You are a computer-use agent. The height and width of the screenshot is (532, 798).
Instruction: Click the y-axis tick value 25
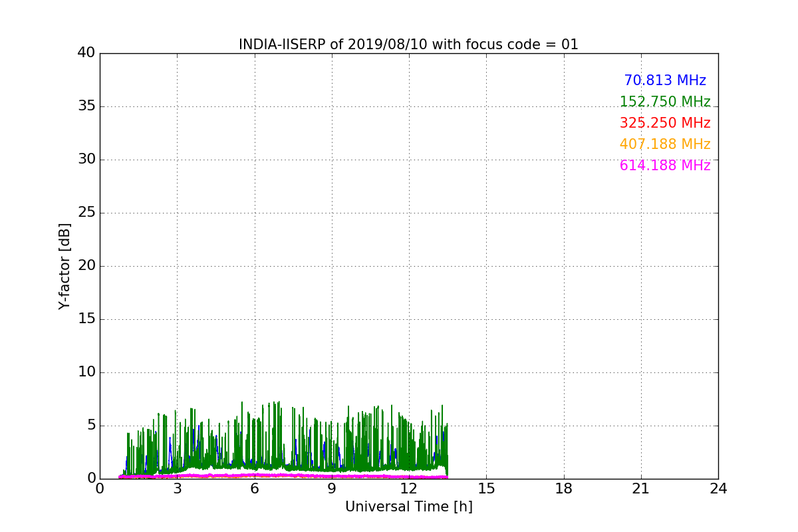86,213
